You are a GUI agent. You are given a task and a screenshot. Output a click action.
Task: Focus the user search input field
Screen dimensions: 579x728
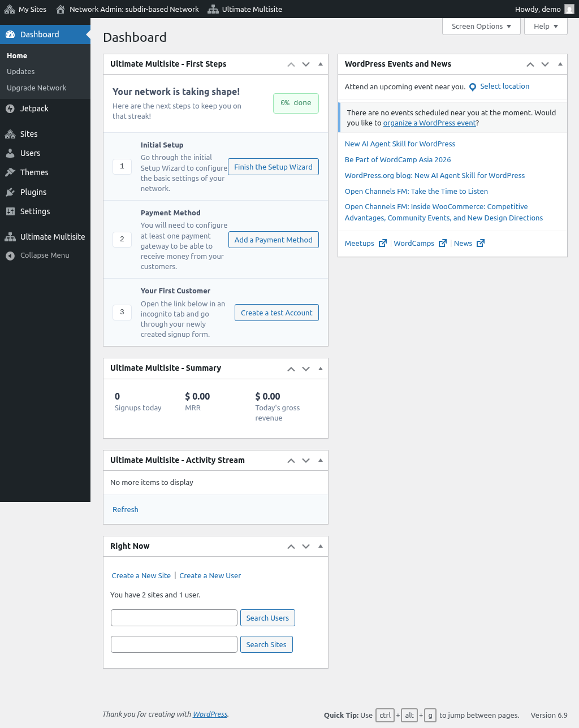coord(174,618)
